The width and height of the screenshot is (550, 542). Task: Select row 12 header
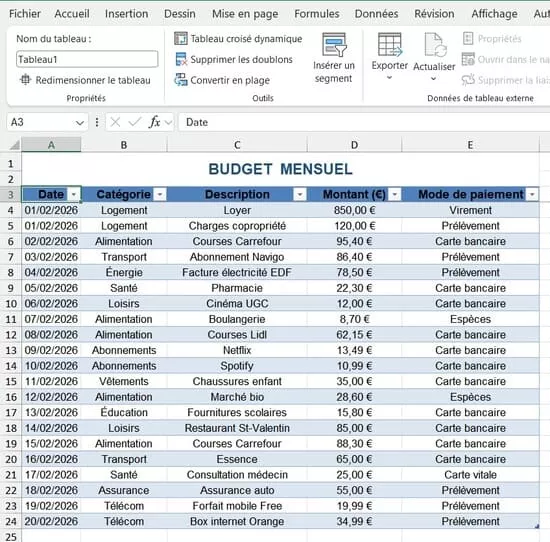(11, 335)
